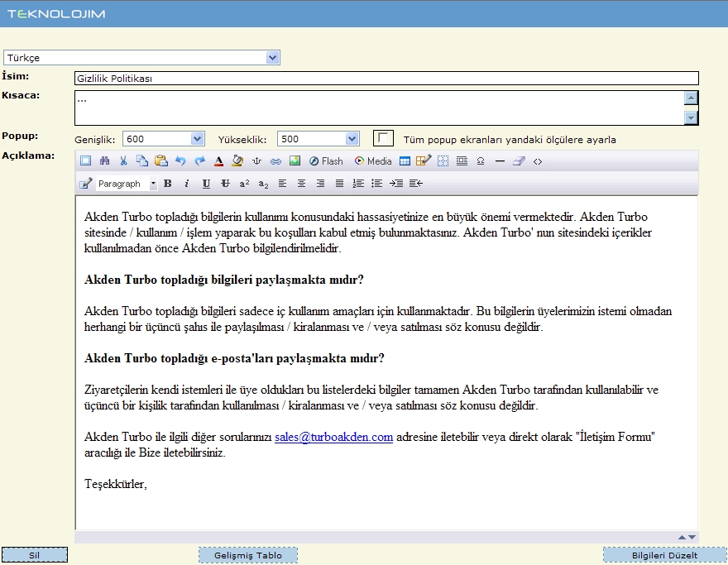Viewport: 728px width, 565px height.
Task: Click the Teknolojim logo
Action: click(56, 14)
